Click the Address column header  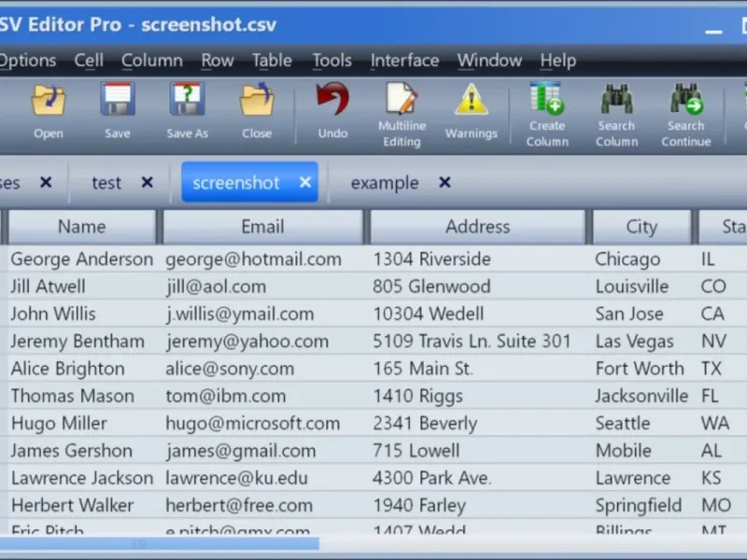pyautogui.click(x=478, y=227)
